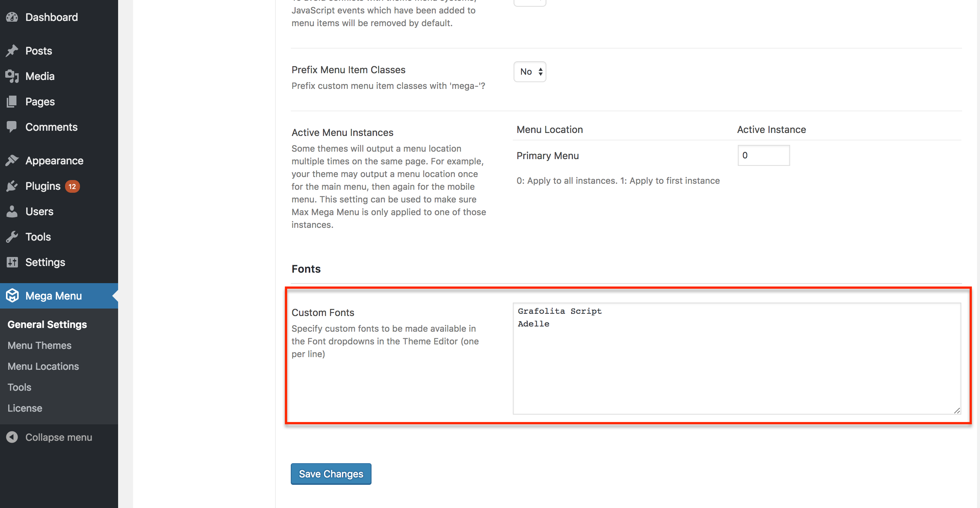Click the Media library icon

(12, 76)
